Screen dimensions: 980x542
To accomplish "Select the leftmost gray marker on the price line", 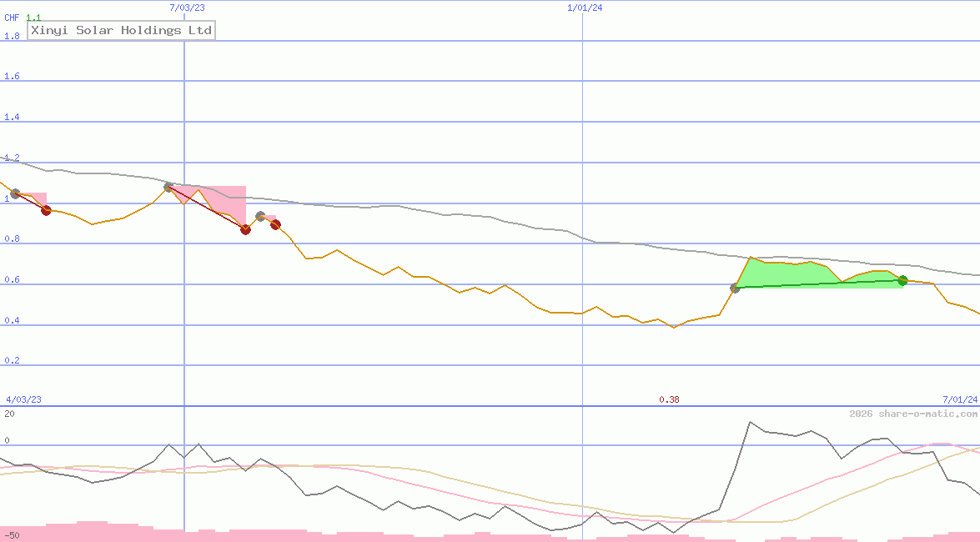I will coord(14,194).
